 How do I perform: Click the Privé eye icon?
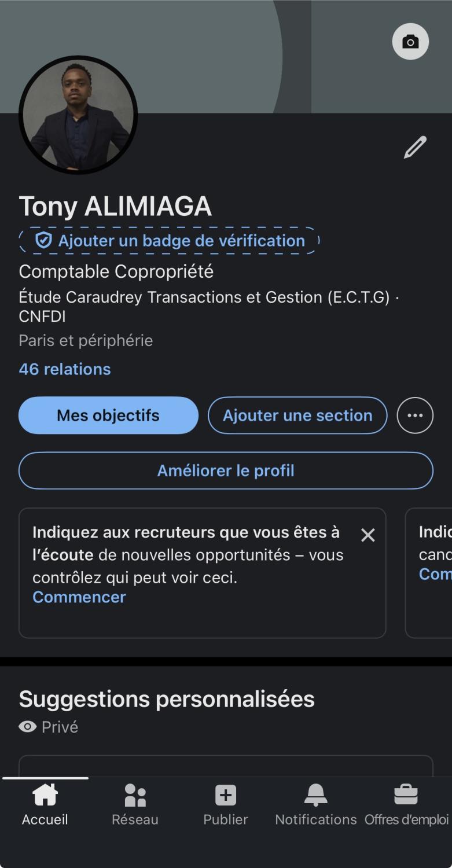point(27,727)
